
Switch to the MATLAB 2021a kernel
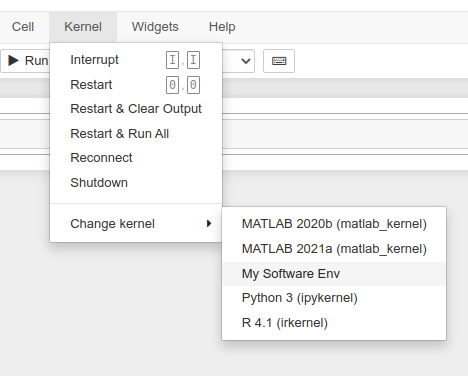[x=334, y=249]
